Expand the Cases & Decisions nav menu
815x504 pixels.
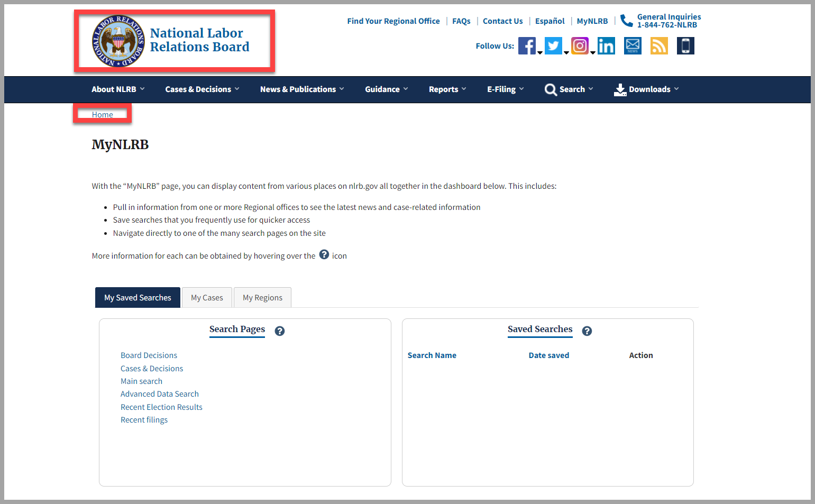click(202, 89)
